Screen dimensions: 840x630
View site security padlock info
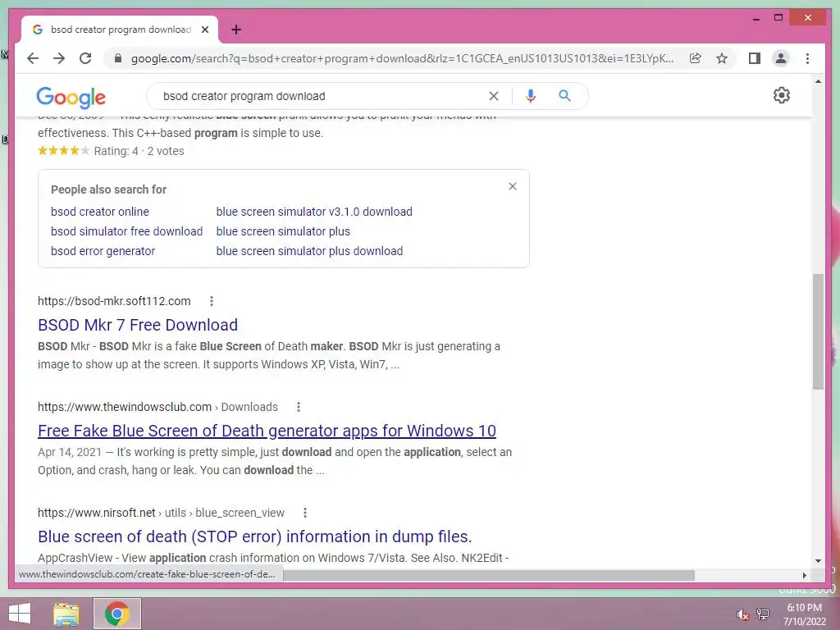[118, 58]
